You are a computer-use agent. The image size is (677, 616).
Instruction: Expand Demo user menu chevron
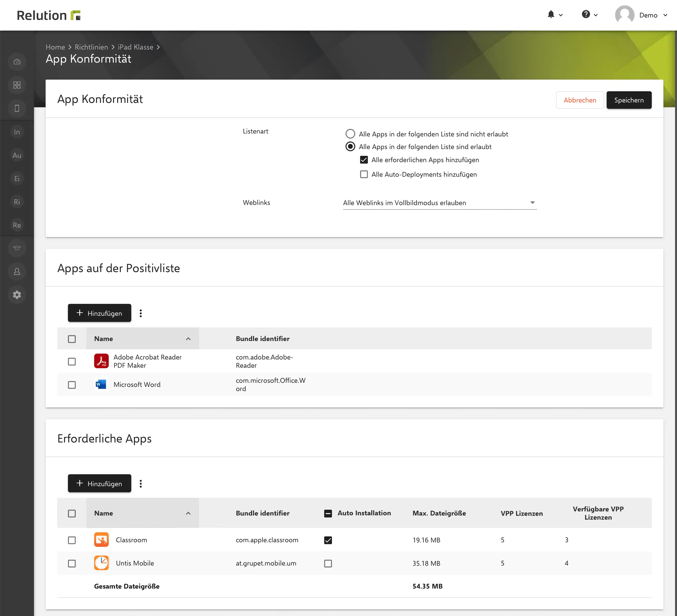(665, 15)
